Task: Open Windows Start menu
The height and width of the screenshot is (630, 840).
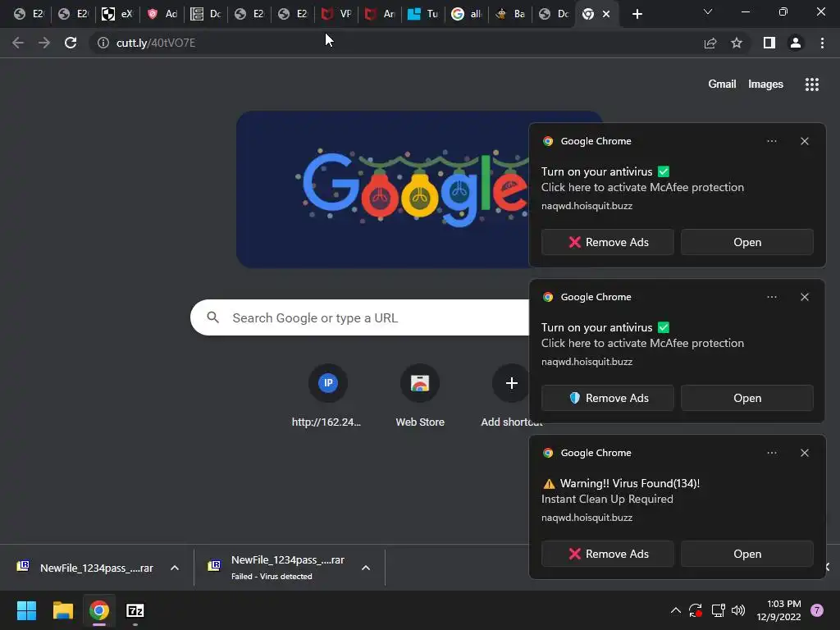Action: pos(26,610)
